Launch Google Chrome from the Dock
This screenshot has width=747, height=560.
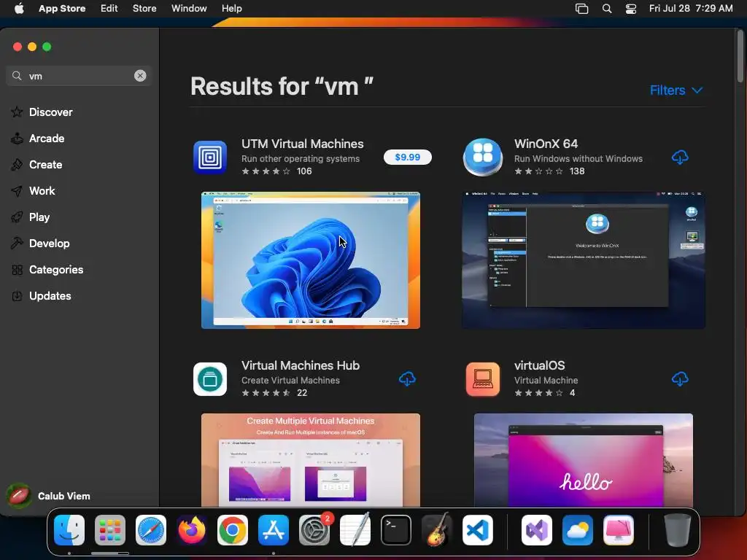pyautogui.click(x=233, y=530)
